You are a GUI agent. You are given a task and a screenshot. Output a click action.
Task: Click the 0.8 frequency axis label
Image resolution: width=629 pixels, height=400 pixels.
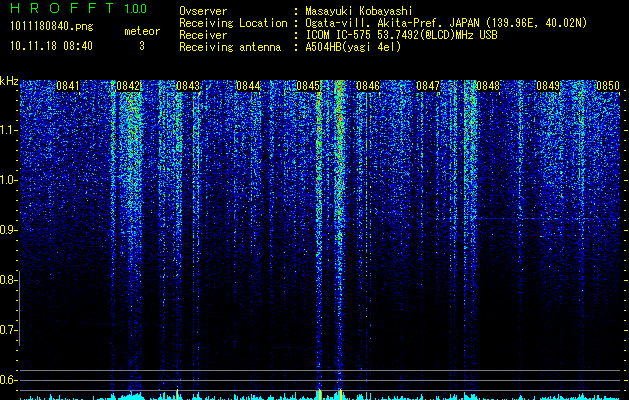[x=8, y=280]
